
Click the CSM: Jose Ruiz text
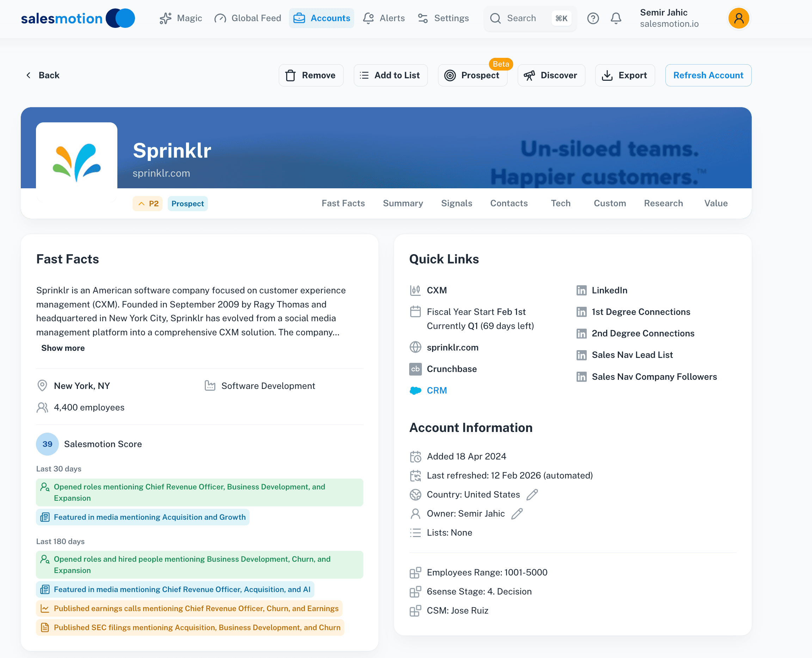pyautogui.click(x=457, y=611)
